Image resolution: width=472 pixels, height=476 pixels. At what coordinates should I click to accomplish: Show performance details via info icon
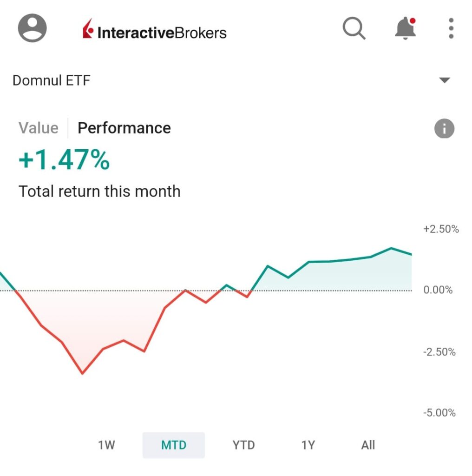pyautogui.click(x=444, y=129)
